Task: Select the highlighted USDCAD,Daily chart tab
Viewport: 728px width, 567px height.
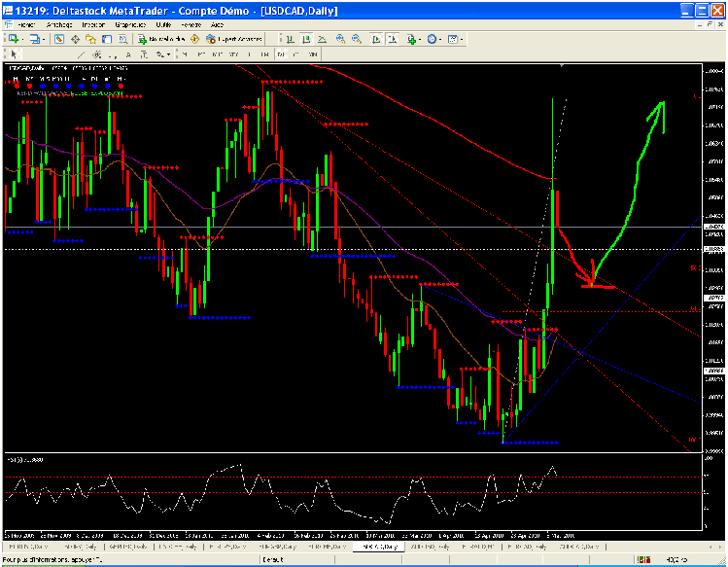Action: pyautogui.click(x=378, y=547)
